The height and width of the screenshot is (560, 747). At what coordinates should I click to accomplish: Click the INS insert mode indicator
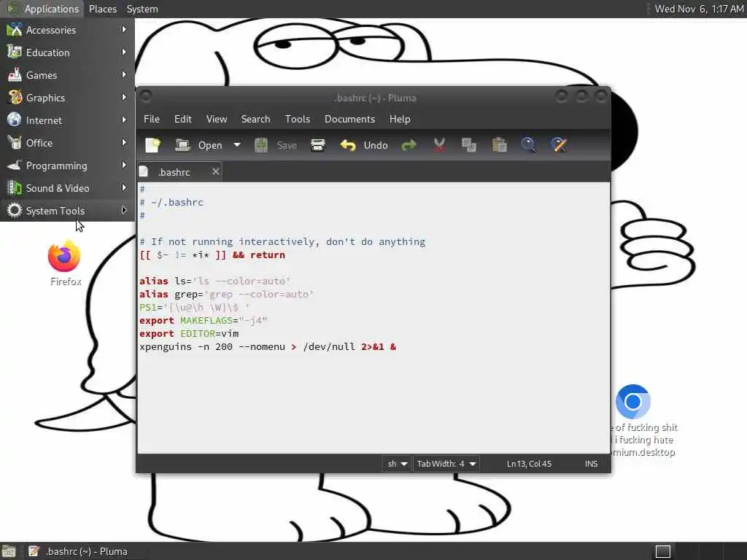(x=591, y=464)
